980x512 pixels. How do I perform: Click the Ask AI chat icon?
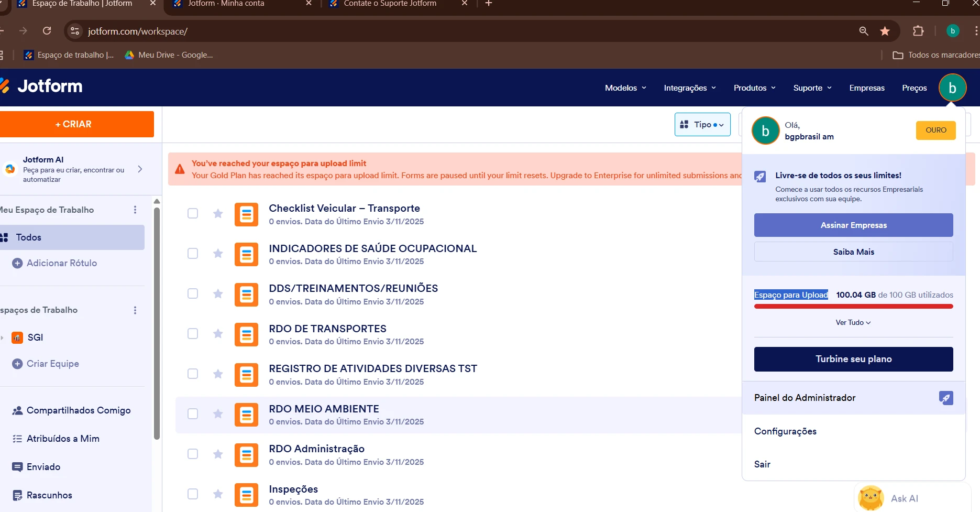[x=871, y=498]
